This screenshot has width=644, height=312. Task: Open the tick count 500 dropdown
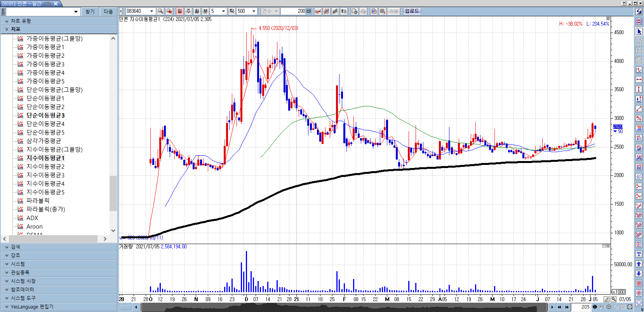pyautogui.click(x=254, y=11)
